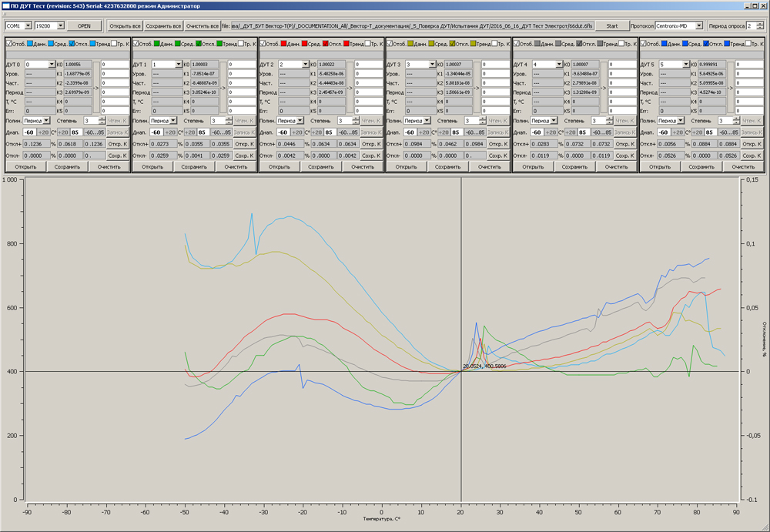Enable the Тр. К checkbox in ДУТ 0 panel
This screenshot has width=770, height=532.
tap(113, 44)
